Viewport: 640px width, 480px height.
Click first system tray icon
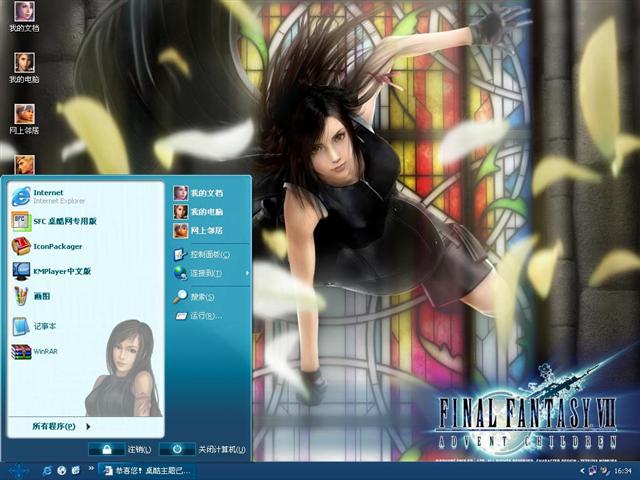593,471
